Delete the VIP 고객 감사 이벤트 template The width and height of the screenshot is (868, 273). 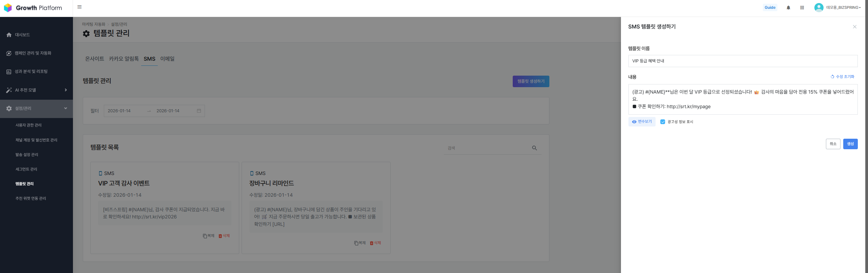coord(224,236)
